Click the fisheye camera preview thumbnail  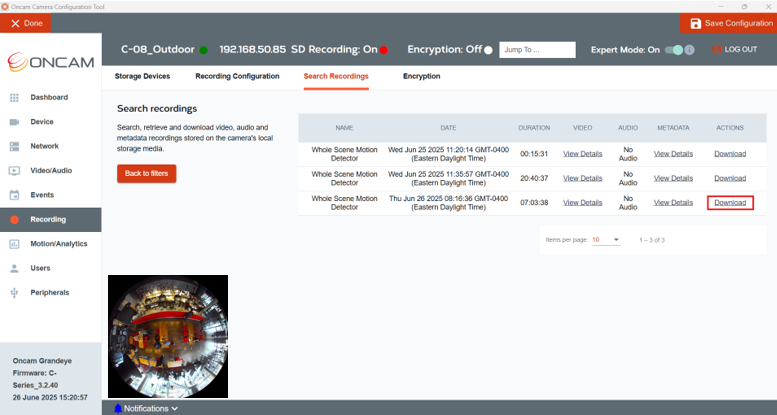168,337
